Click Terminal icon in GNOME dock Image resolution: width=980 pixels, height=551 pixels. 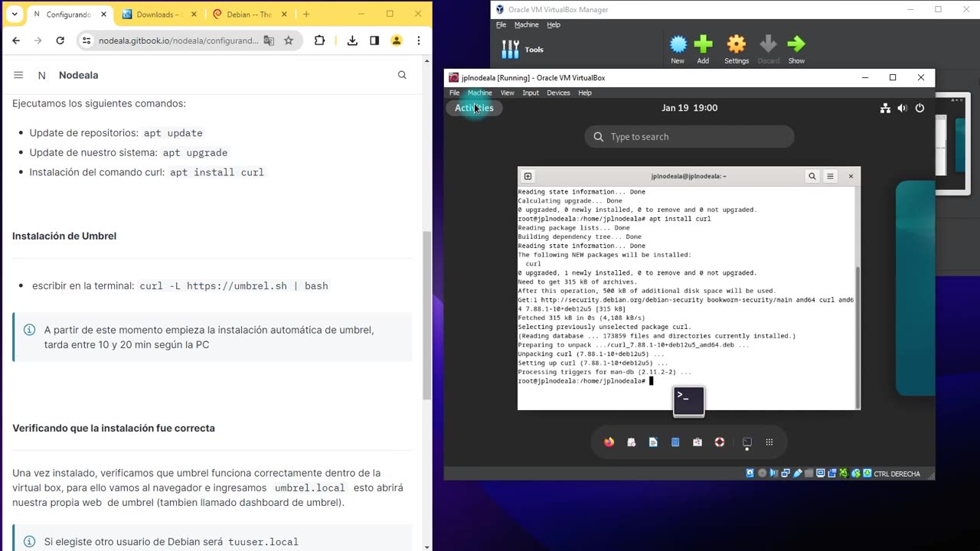(x=747, y=442)
